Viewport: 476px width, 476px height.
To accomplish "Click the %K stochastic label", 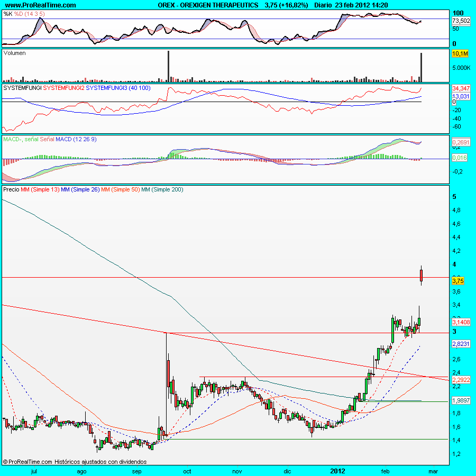I will point(8,14).
